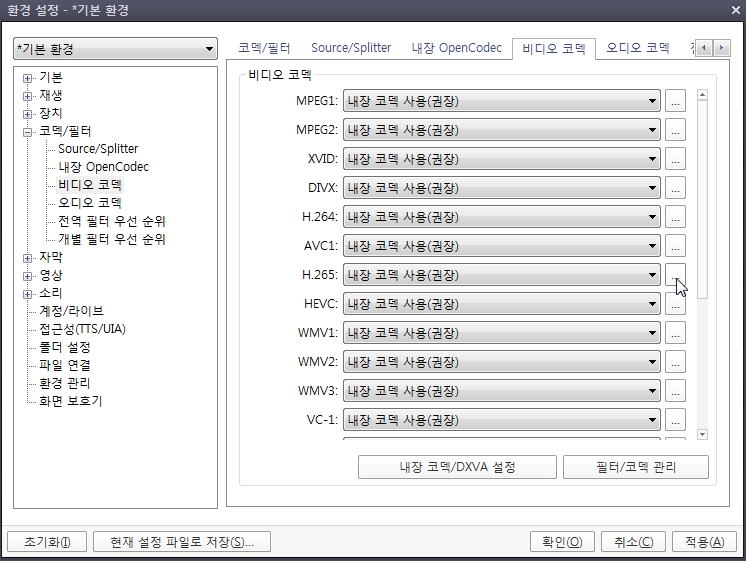Screen dimensions: 746x561
Task: Open the MPEG2 codec dropdown
Action: pyautogui.click(x=501, y=130)
